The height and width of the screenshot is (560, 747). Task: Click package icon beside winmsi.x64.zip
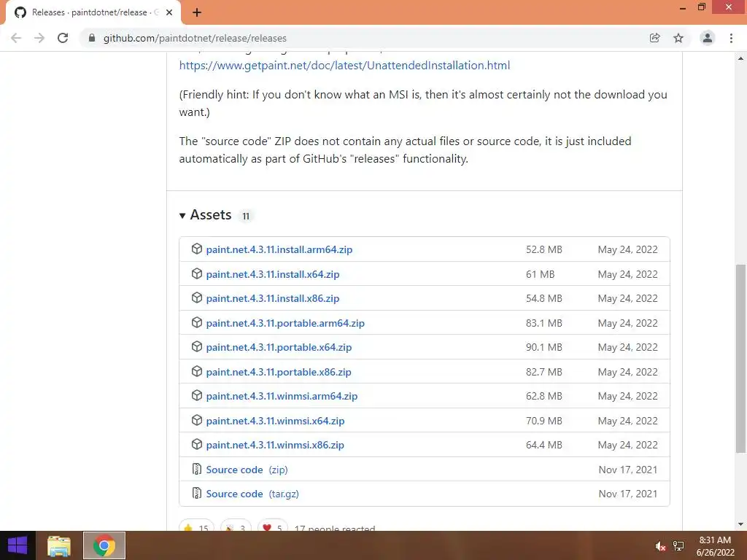pyautogui.click(x=197, y=421)
